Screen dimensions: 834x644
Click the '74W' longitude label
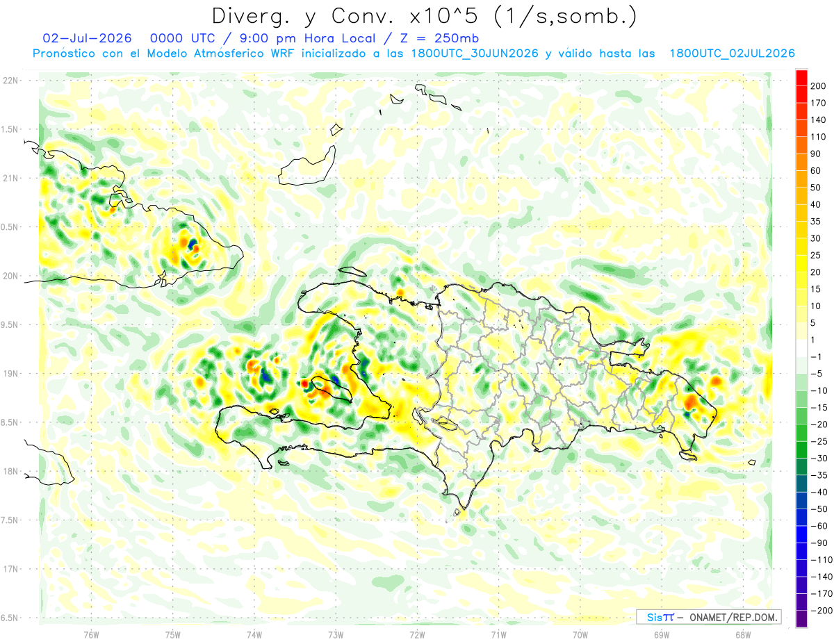click(x=254, y=634)
